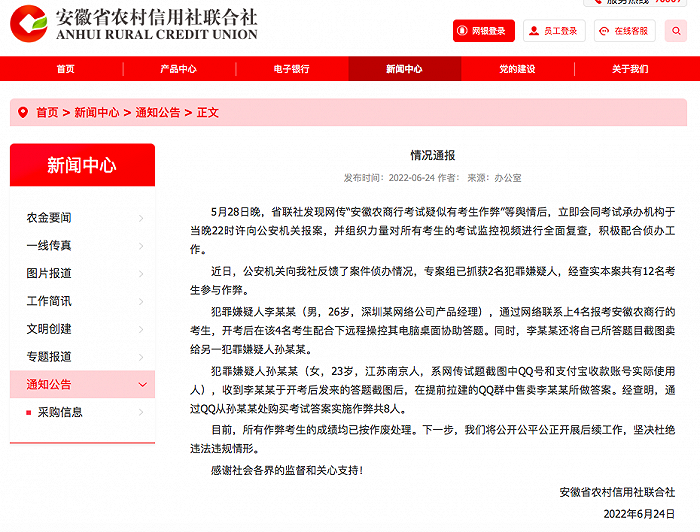Select 党的建设 in the navigation bar
700x532 pixels.
coord(517,69)
